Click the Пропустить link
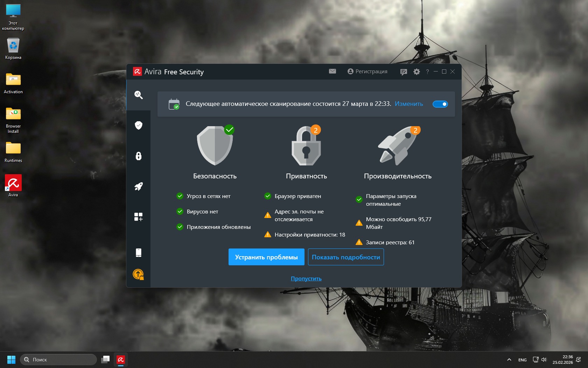 click(x=306, y=279)
